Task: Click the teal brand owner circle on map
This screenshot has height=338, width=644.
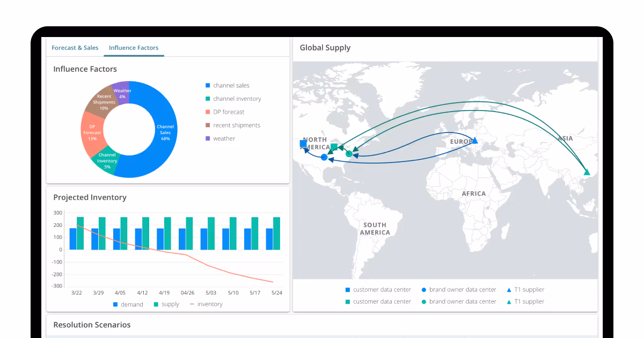Action: [x=349, y=154]
